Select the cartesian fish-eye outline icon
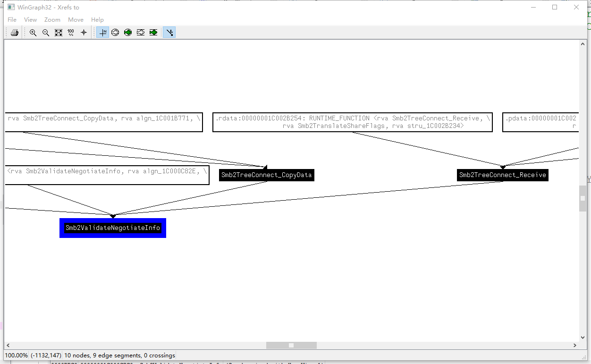This screenshot has height=364, width=591. tap(141, 33)
